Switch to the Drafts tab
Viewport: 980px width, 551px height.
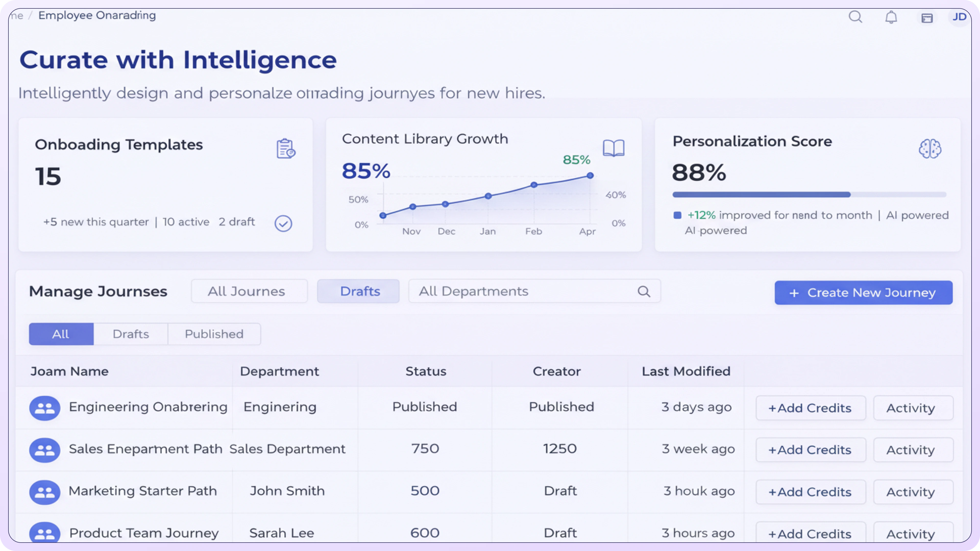(x=130, y=334)
